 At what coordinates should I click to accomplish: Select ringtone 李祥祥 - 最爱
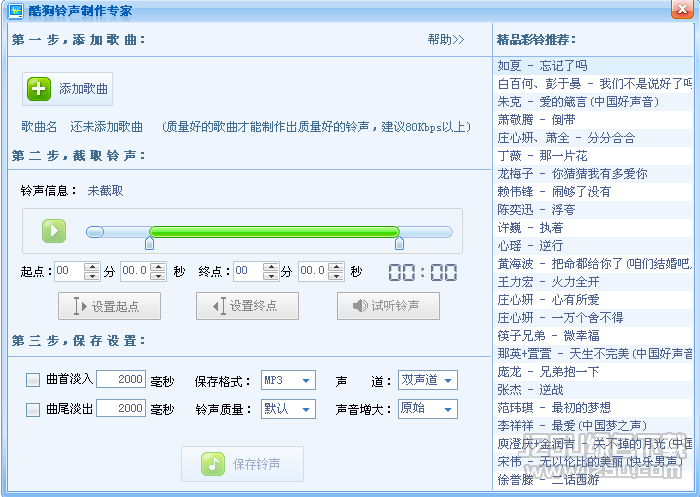coord(593,426)
